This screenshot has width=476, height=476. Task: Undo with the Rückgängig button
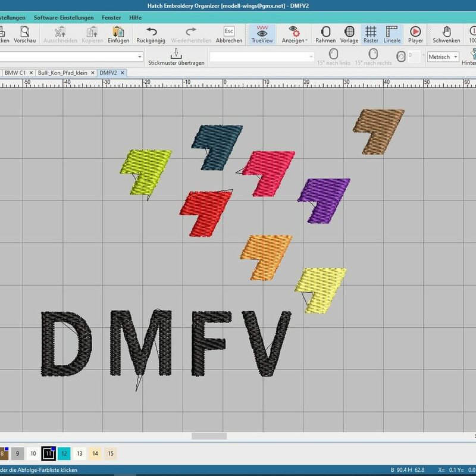(x=151, y=33)
